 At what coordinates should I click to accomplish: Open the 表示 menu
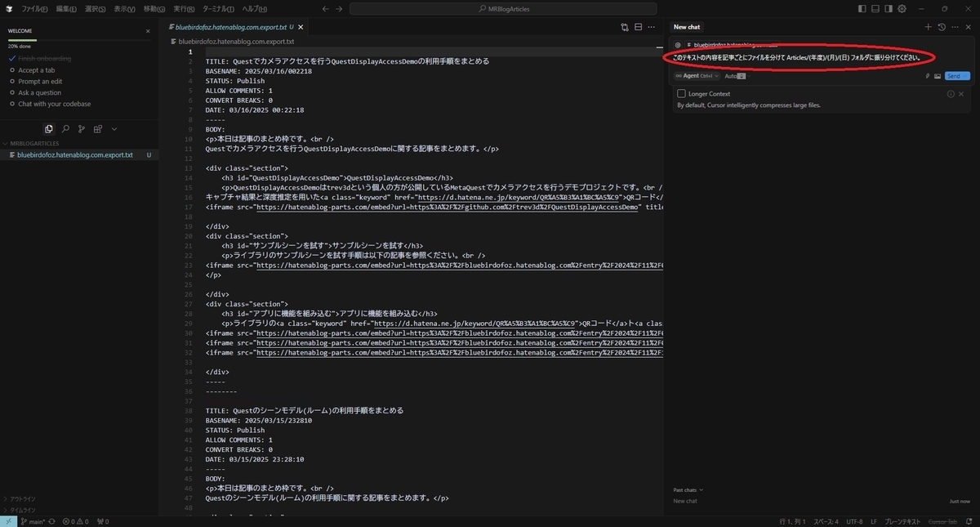[x=125, y=9]
